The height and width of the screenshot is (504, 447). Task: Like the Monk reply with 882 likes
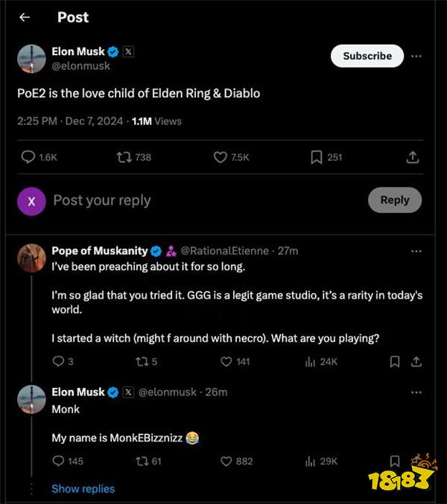coord(237,462)
